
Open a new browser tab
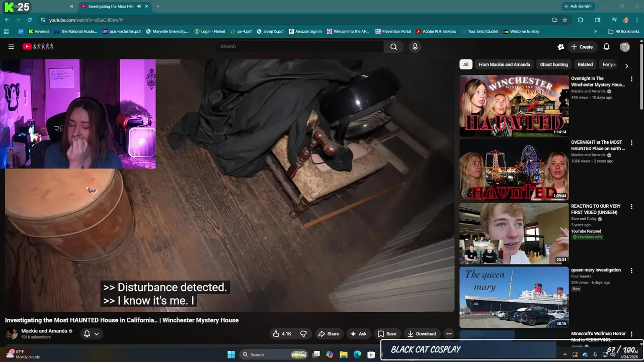click(x=157, y=7)
